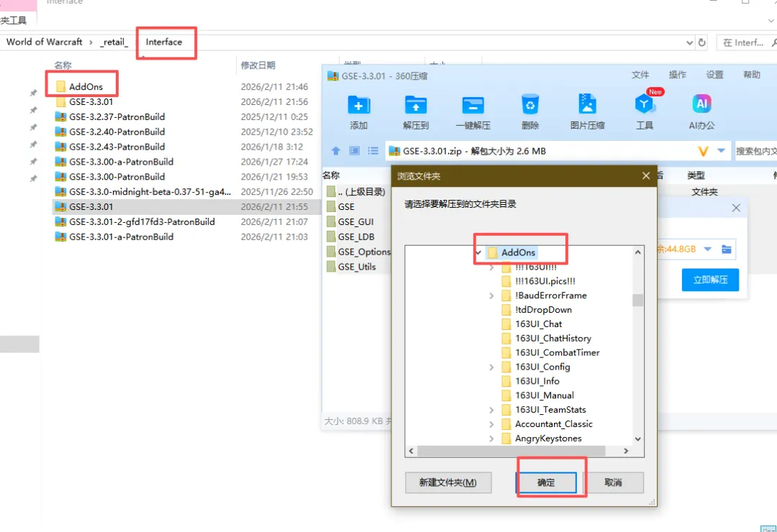
Task: Select GSE_LDB folder in the archive list
Action: pos(351,237)
